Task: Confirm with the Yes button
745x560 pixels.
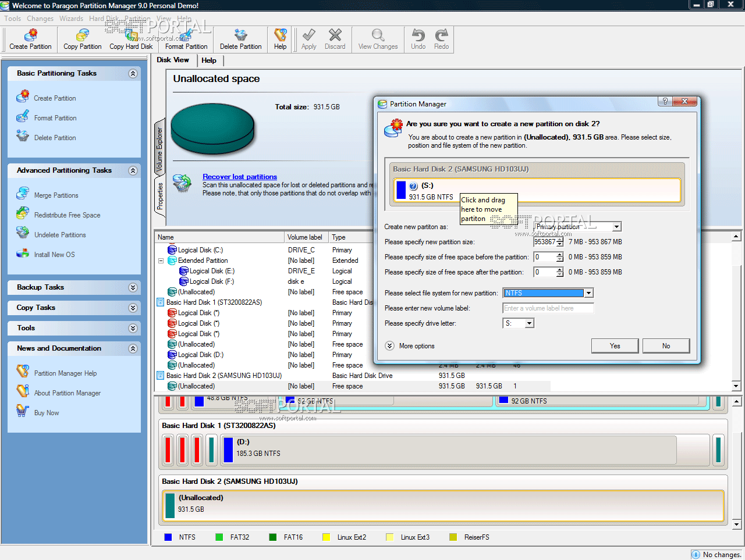Action: click(x=615, y=346)
